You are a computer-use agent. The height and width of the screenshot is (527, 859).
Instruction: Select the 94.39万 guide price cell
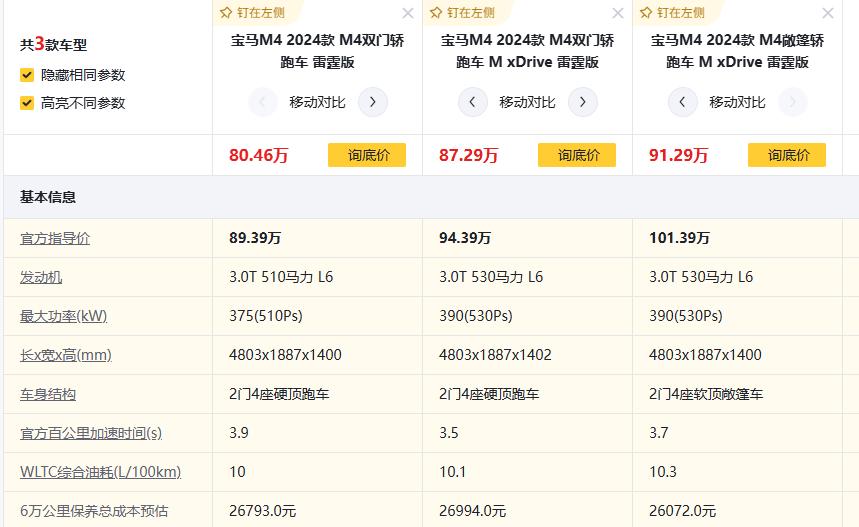[x=527, y=238]
